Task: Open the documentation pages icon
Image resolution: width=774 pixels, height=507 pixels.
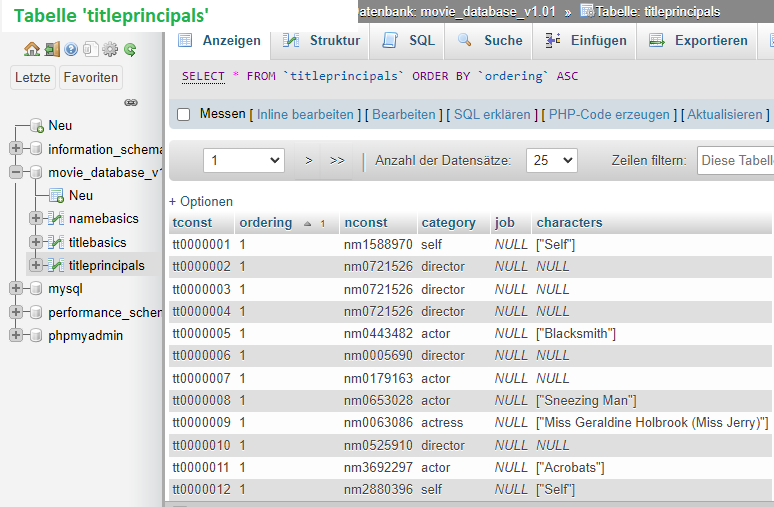Action: (90, 49)
